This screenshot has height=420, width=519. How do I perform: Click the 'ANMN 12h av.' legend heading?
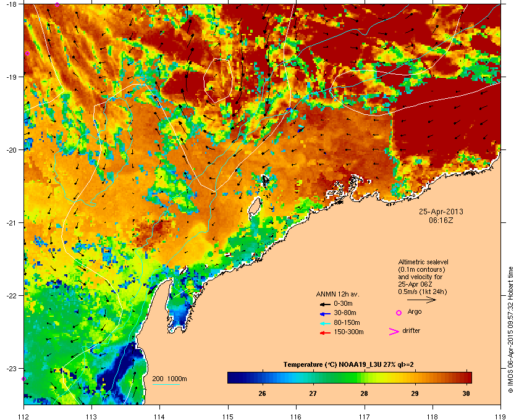337,294
